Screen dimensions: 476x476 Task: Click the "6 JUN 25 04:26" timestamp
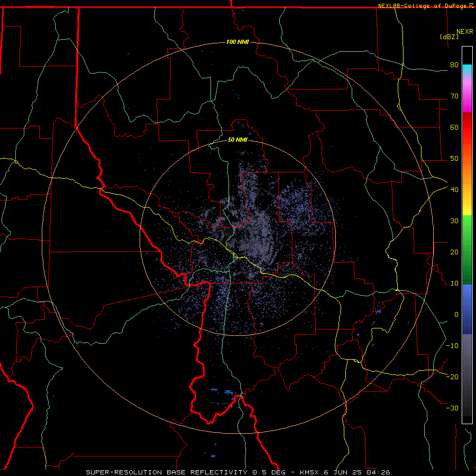(x=357, y=472)
